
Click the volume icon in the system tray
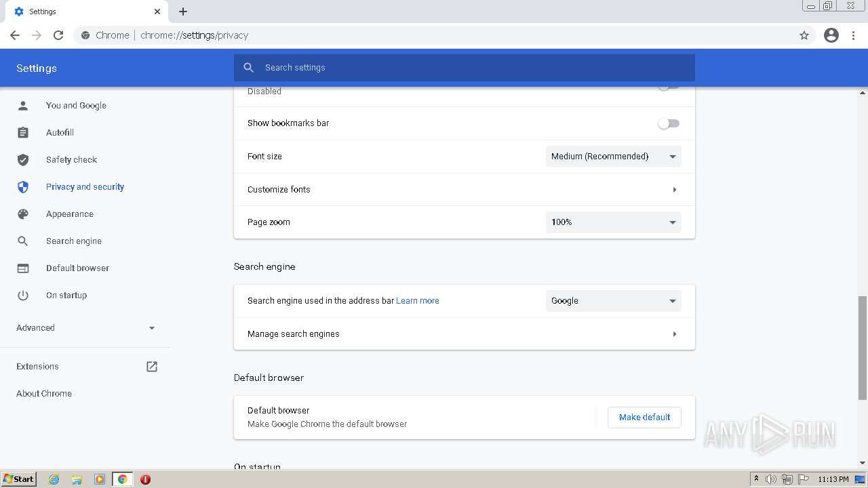point(771,479)
